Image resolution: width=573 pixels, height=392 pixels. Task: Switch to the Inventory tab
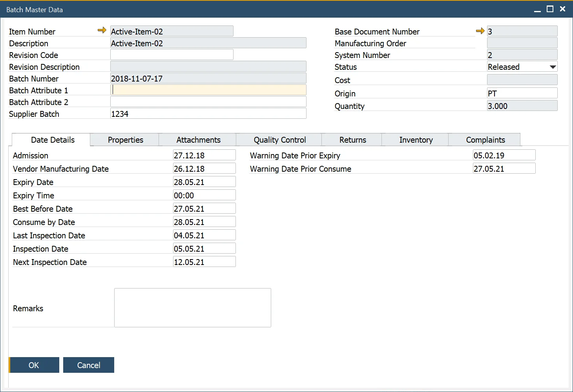(416, 140)
